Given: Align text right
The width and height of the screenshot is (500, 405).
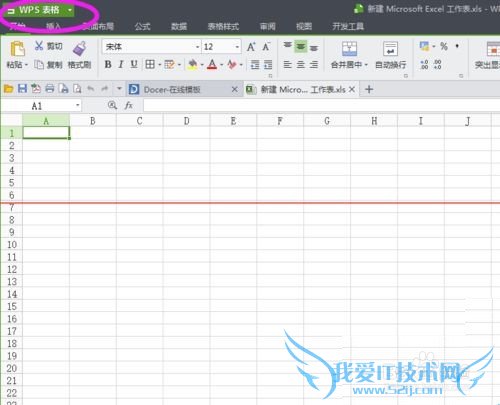Looking at the screenshot, I should coord(314,64).
